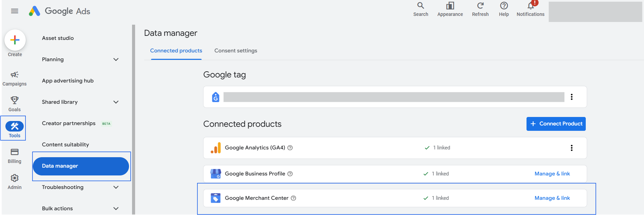Open Content suitability menu item

tap(65, 145)
